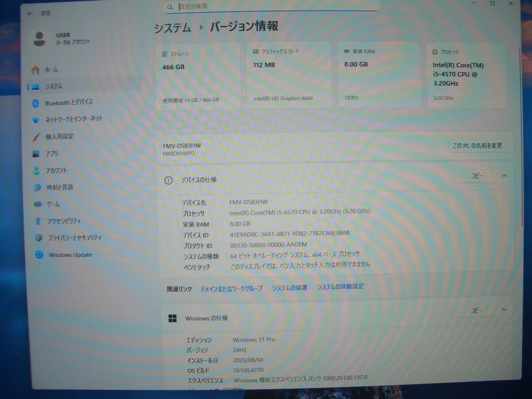Image resolution: width=532 pixels, height=399 pixels.
Task: Open the プロセッサ i5-4570 card
Action: click(466, 75)
